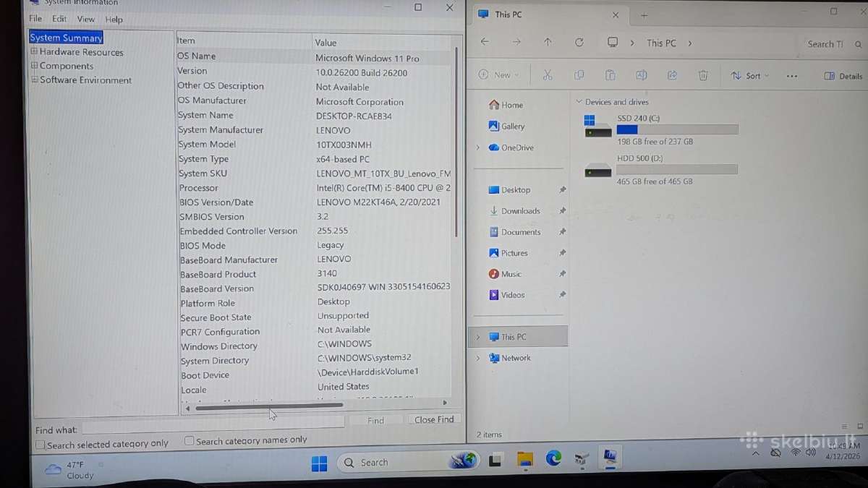This screenshot has width=868, height=488.
Task: Open the New dropdown in File Explorer
Action: click(499, 74)
